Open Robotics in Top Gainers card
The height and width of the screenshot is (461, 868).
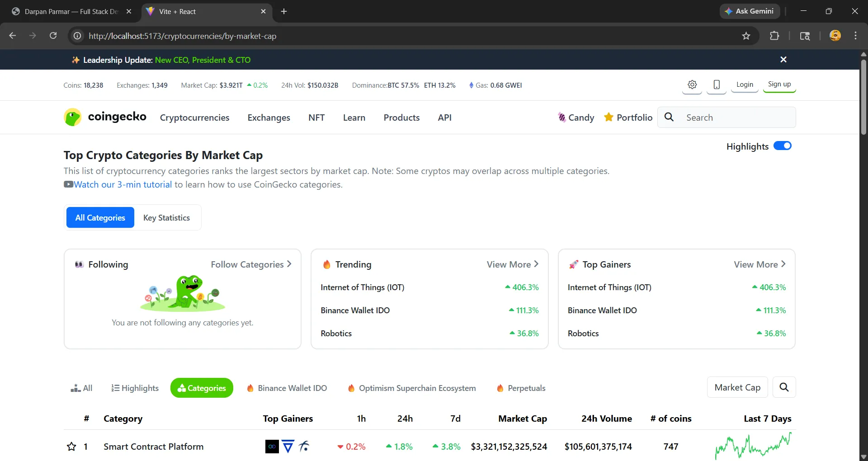tap(583, 333)
